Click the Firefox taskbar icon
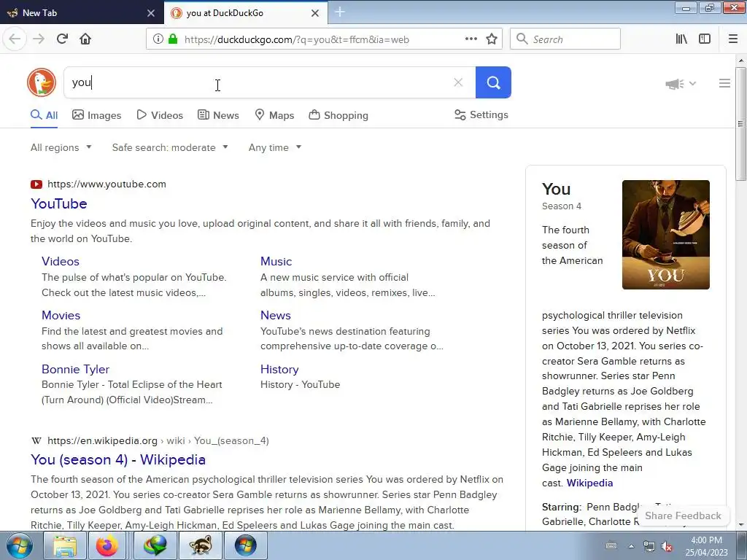This screenshot has width=747, height=560. click(108, 545)
